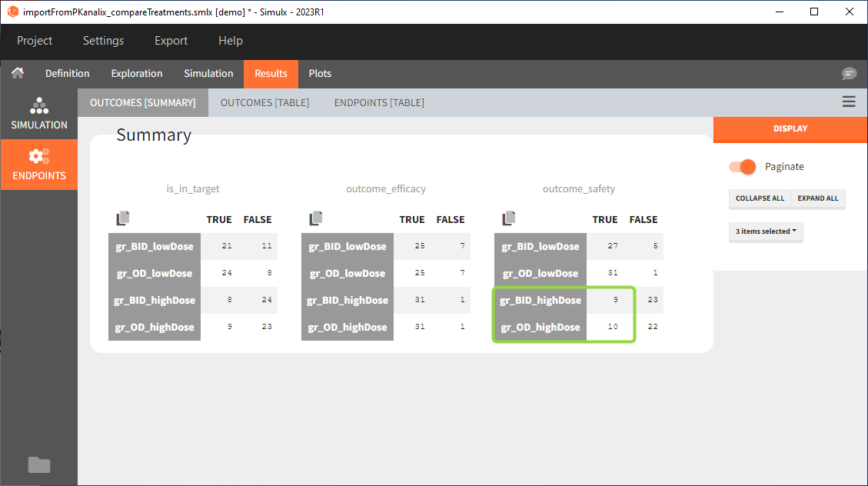The image size is (868, 486).
Task: Select the highlighted gr_BID_highDose safety row
Action: tap(540, 300)
